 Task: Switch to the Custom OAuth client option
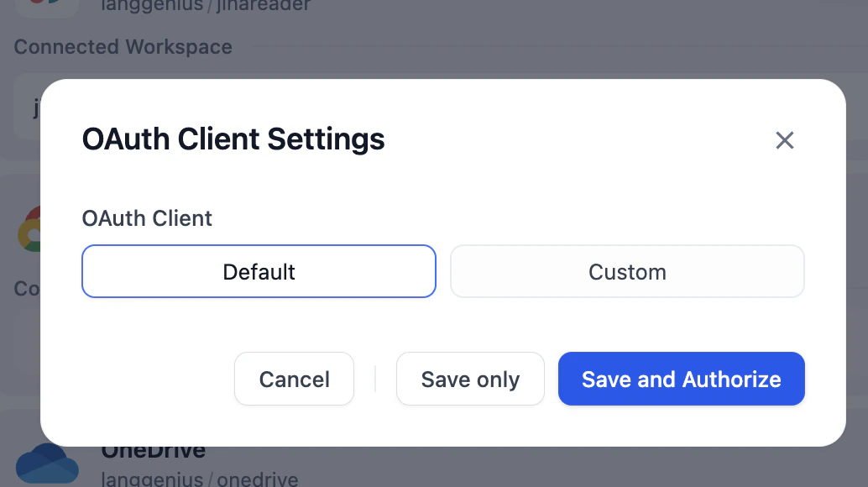click(x=627, y=271)
